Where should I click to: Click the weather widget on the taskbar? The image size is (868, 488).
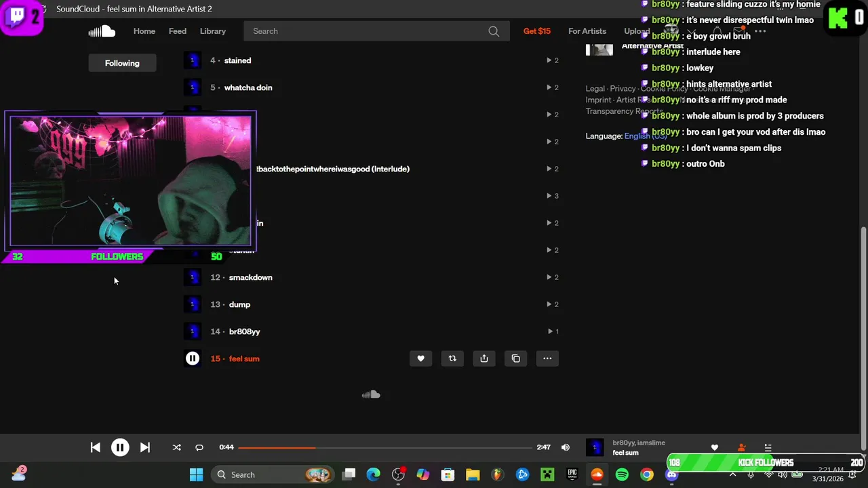[x=19, y=474]
